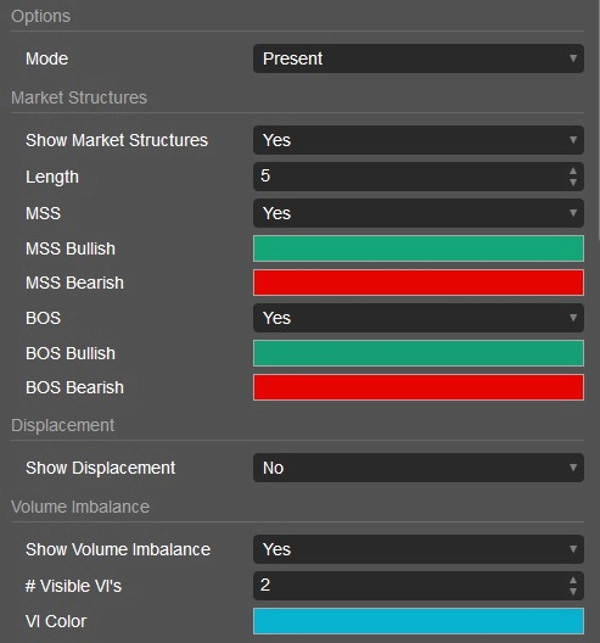The width and height of the screenshot is (600, 643).
Task: Open the Show Displacement dropdown
Action: [418, 468]
